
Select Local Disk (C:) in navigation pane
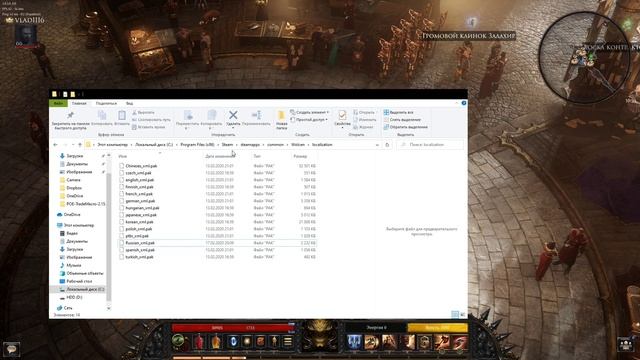point(82,289)
